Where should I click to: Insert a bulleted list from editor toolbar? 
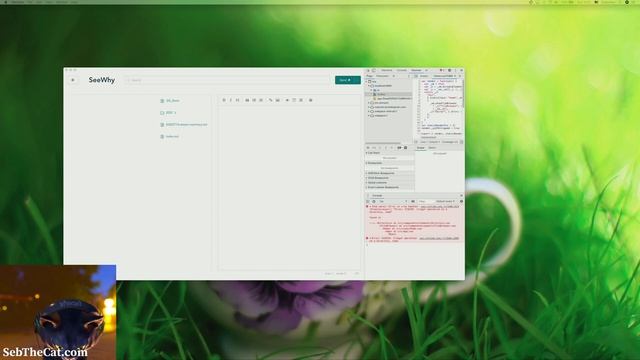tap(254, 100)
